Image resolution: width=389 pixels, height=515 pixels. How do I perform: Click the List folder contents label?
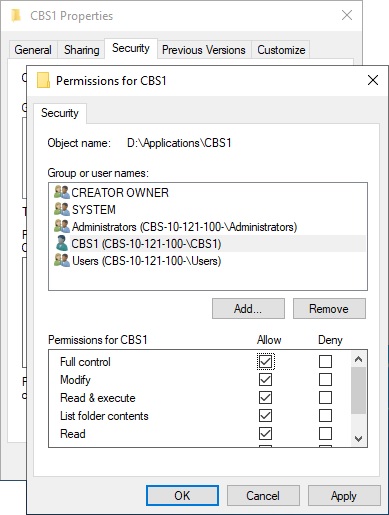tap(104, 416)
